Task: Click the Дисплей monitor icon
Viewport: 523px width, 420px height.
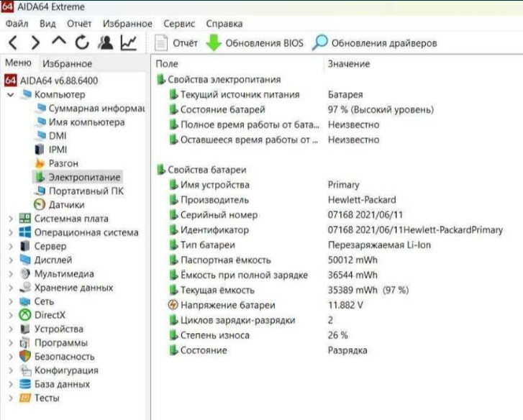Action: (25, 260)
